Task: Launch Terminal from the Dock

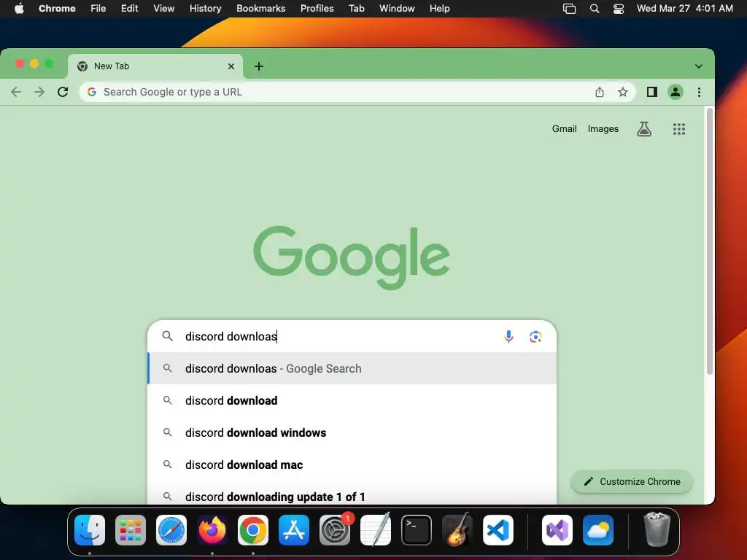Action: click(x=417, y=530)
